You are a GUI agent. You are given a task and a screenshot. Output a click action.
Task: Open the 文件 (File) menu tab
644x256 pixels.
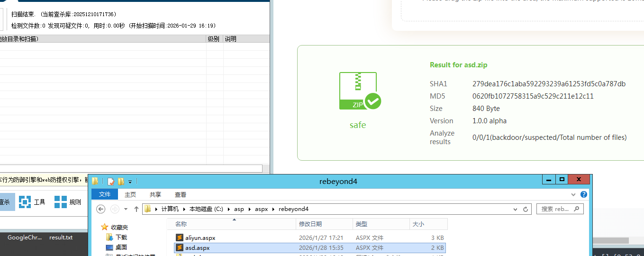click(x=105, y=194)
